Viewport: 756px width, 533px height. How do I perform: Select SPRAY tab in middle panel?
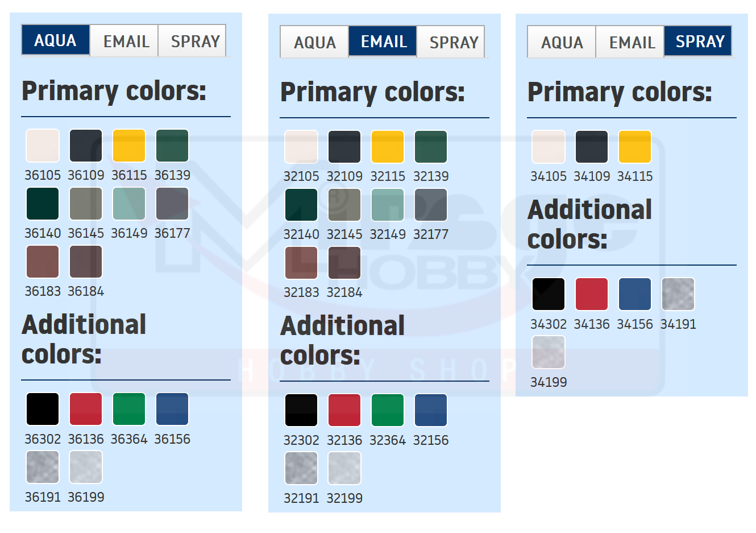[452, 42]
